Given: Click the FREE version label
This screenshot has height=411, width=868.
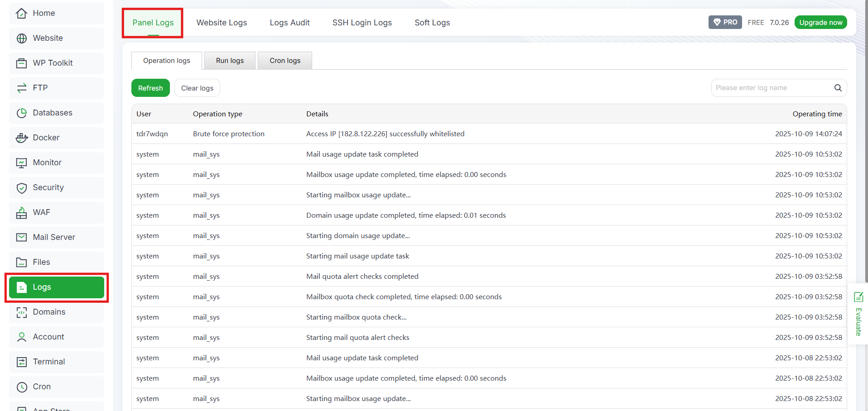Looking at the screenshot, I should coord(756,23).
